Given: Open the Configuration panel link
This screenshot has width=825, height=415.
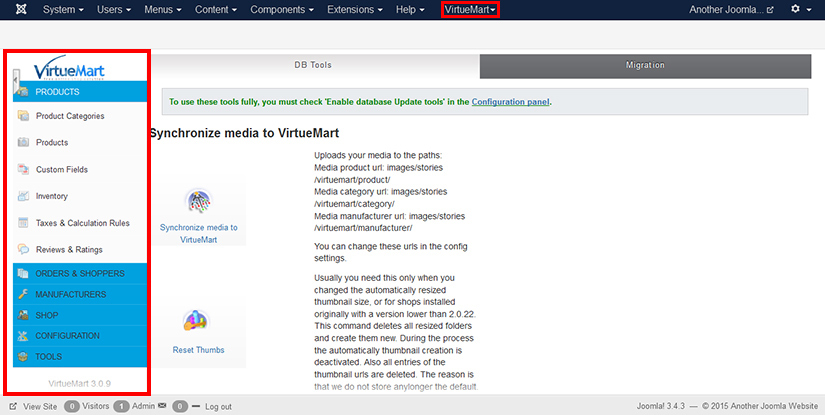Looking at the screenshot, I should (x=510, y=102).
